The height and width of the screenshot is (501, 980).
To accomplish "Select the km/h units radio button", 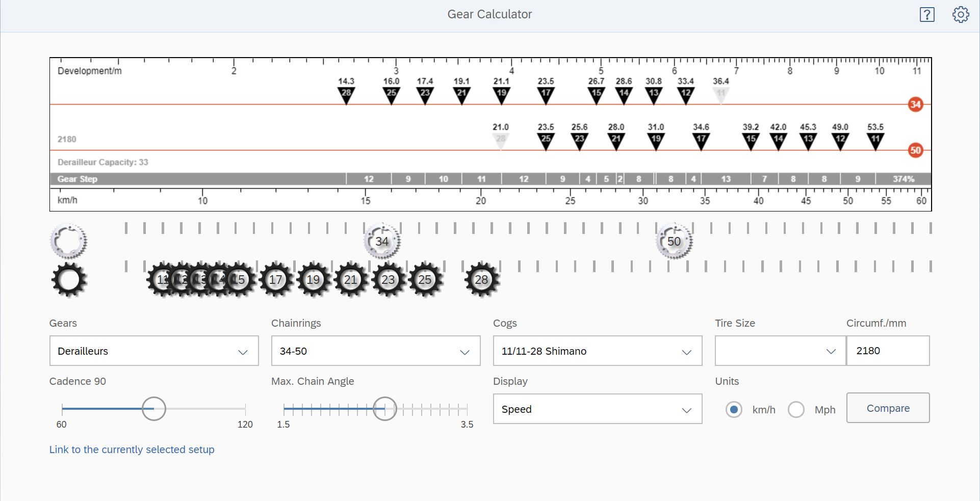I will pos(734,409).
